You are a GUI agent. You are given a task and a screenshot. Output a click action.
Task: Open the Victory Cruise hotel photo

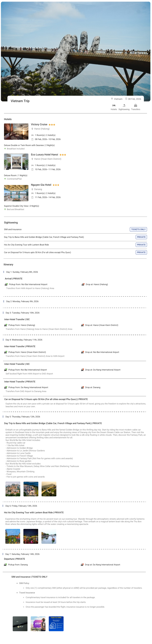(x=16, y=132)
